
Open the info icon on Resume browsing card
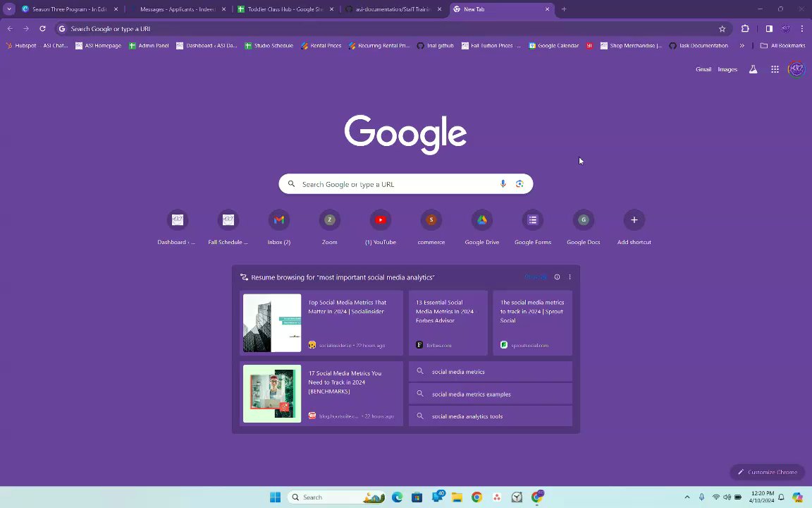point(558,277)
